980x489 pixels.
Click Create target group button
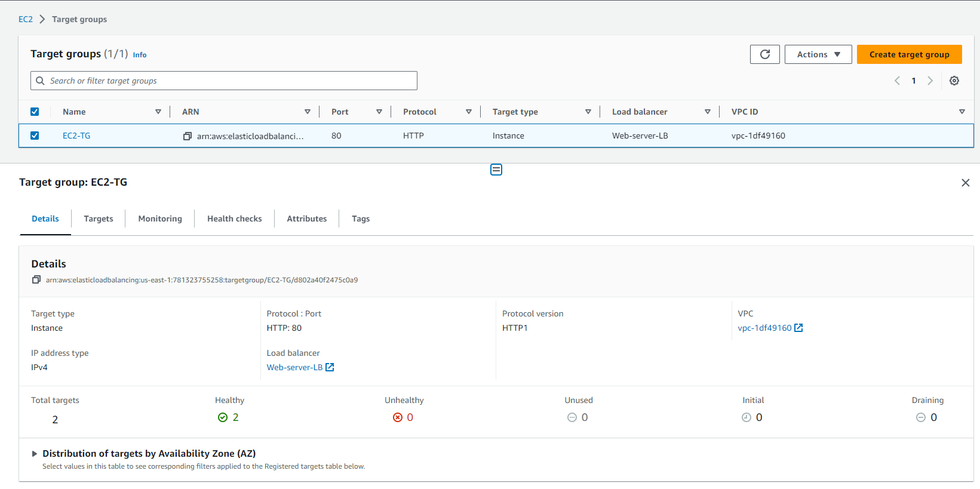[909, 54]
